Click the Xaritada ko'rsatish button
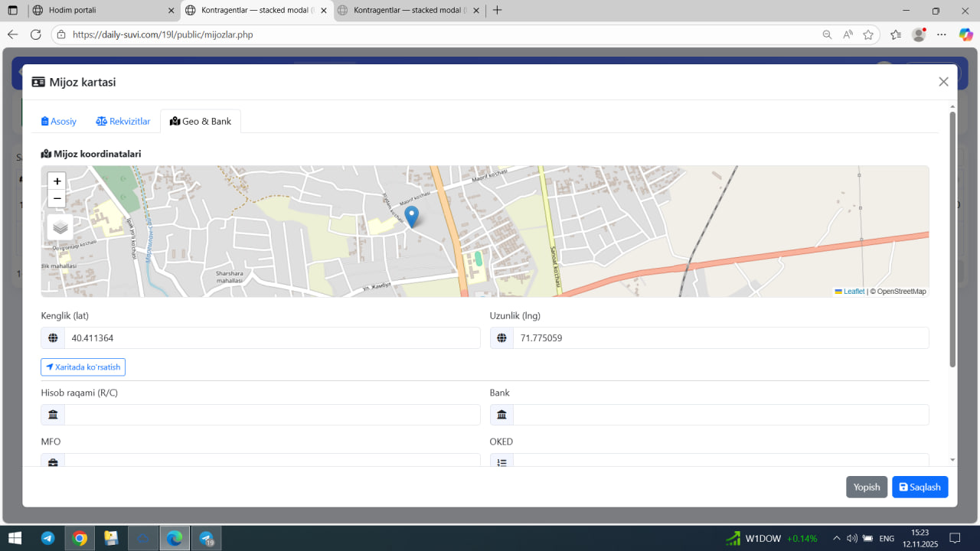The image size is (980, 551). pos(83,367)
